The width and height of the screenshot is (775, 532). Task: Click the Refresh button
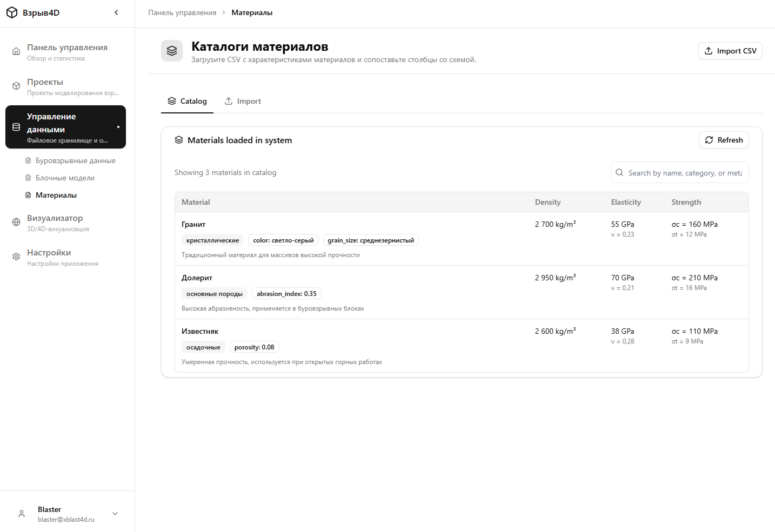coord(724,140)
